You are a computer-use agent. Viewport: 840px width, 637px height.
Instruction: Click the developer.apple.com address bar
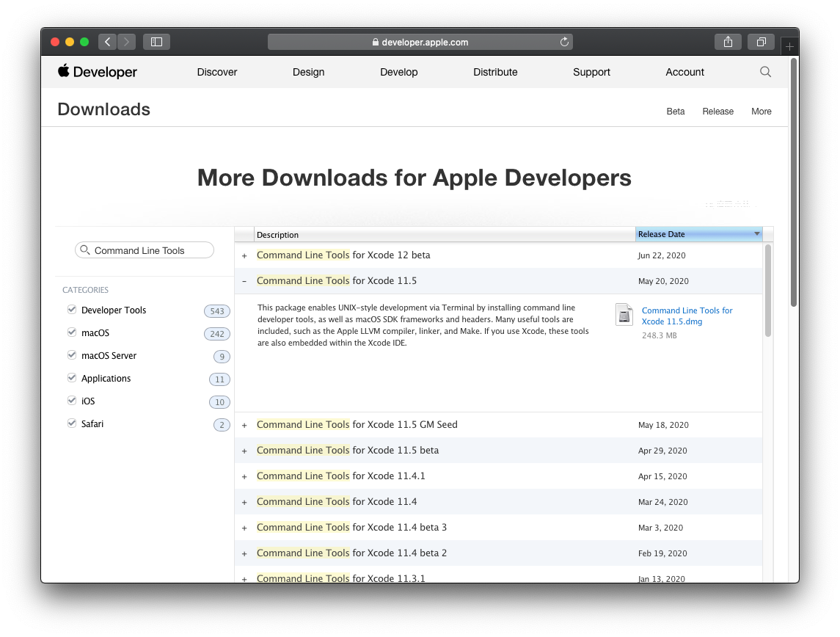coord(420,42)
